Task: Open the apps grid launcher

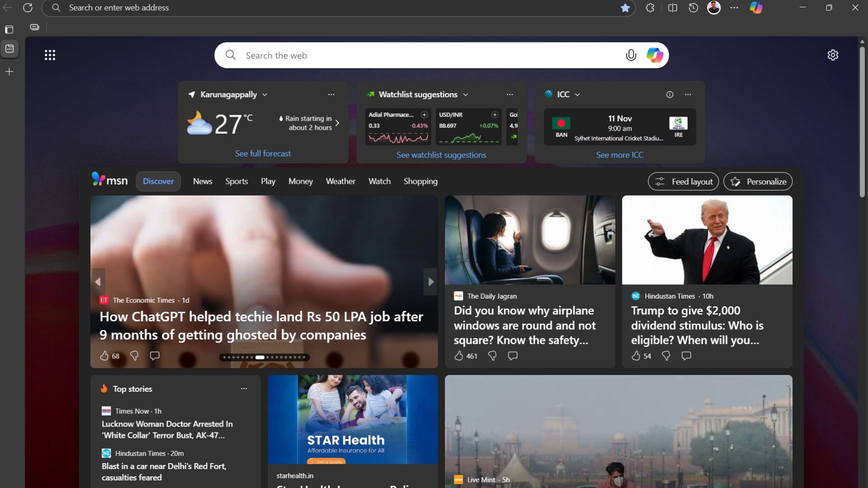Action: coord(50,55)
